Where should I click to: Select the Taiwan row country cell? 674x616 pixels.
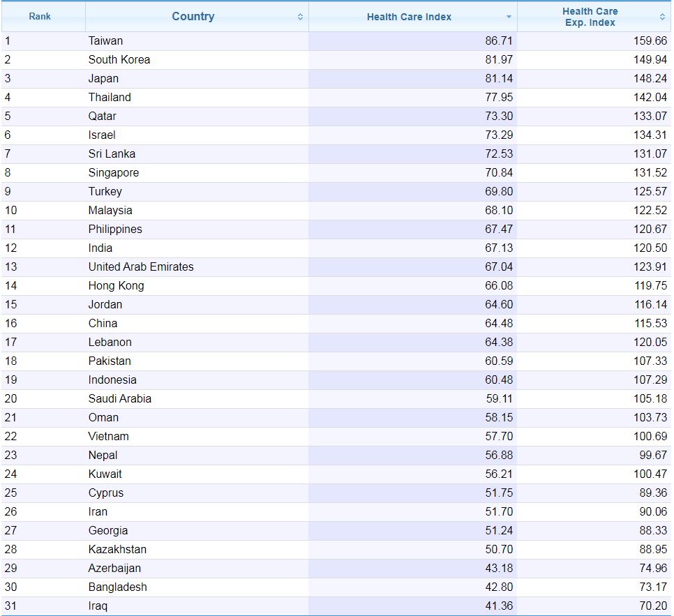pyautogui.click(x=105, y=40)
